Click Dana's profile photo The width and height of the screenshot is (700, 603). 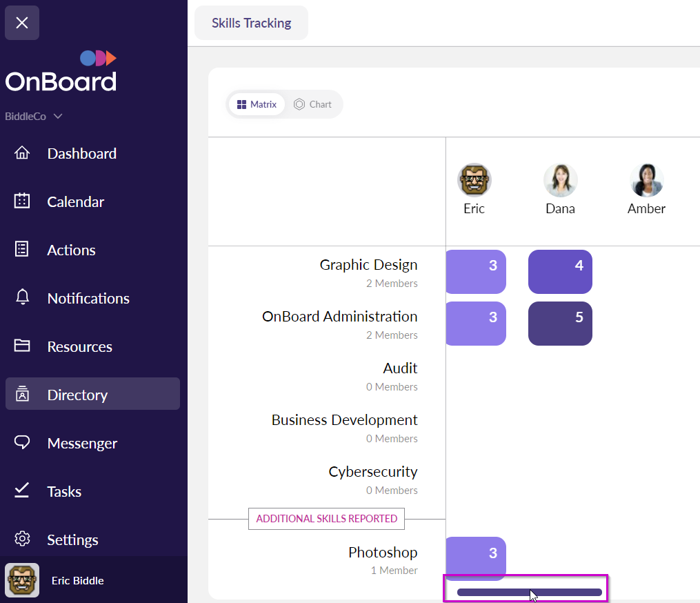point(560,181)
